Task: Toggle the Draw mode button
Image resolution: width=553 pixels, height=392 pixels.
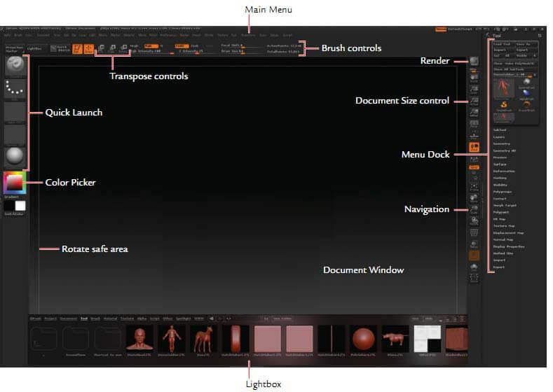Action: coord(88,49)
